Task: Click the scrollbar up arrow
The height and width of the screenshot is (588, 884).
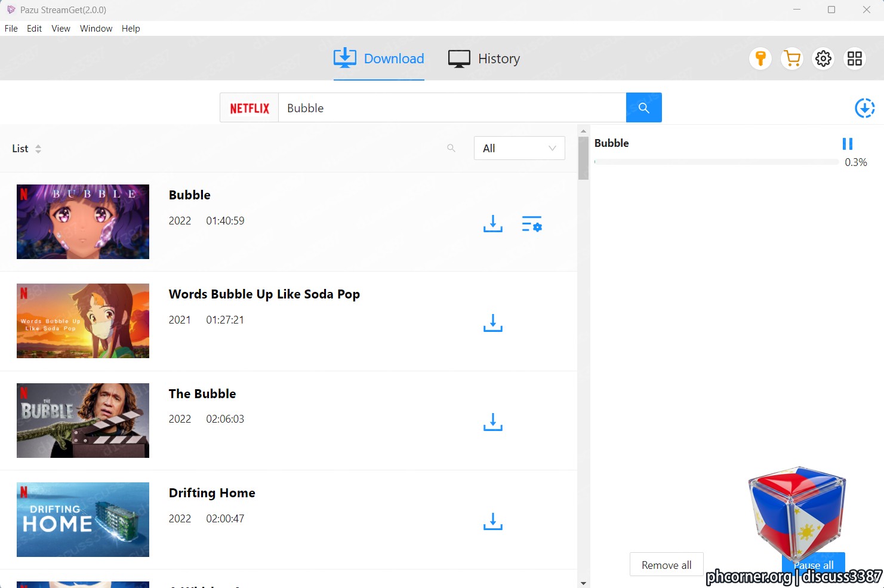Action: coord(583,130)
